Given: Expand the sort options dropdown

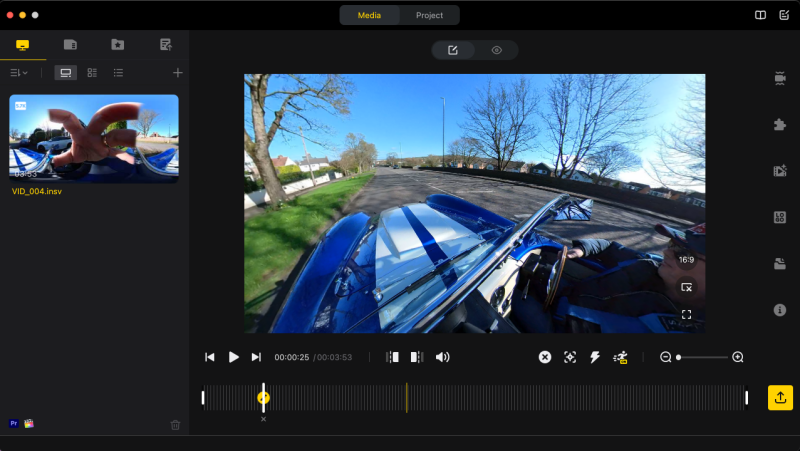Looking at the screenshot, I should coord(19,73).
